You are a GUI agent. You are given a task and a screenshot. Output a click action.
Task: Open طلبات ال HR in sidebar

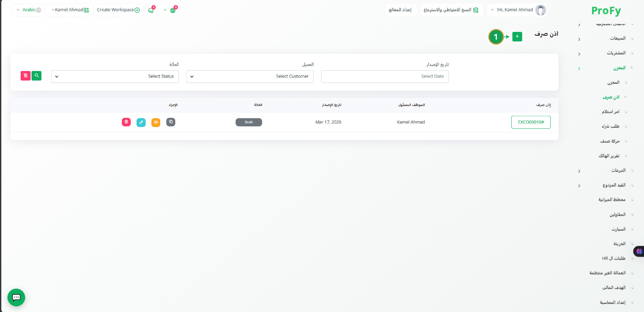[x=613, y=258]
